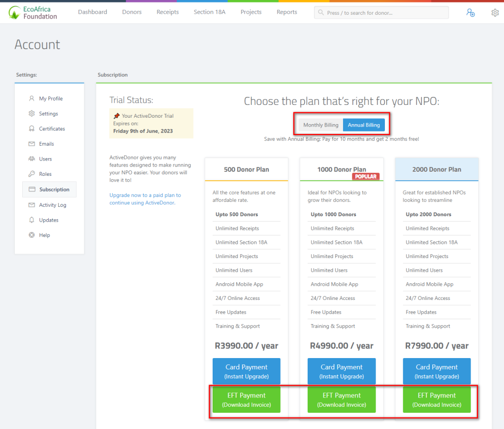Viewport: 504px width, 429px height.
Task: Click the Account page heading
Action: [x=37, y=44]
